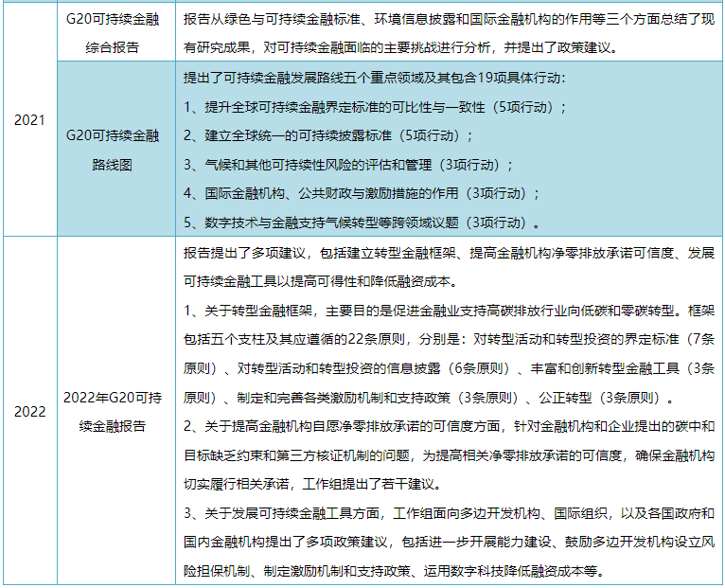Click item 3 about 气候和其他可持续性风险
Image resolution: width=725 pixels, height=588 pixels.
pos(348,164)
